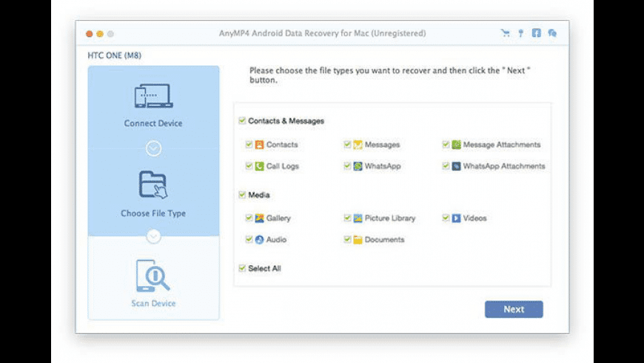Uncheck the Call Logs checkbox
Image resolution: width=644 pixels, height=363 pixels.
coord(249,166)
